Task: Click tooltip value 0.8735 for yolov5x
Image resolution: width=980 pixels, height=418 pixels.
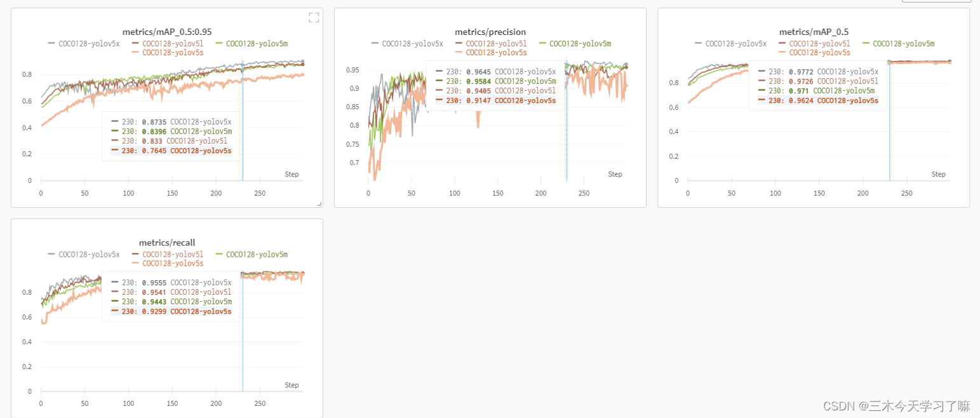Action: click(x=155, y=121)
